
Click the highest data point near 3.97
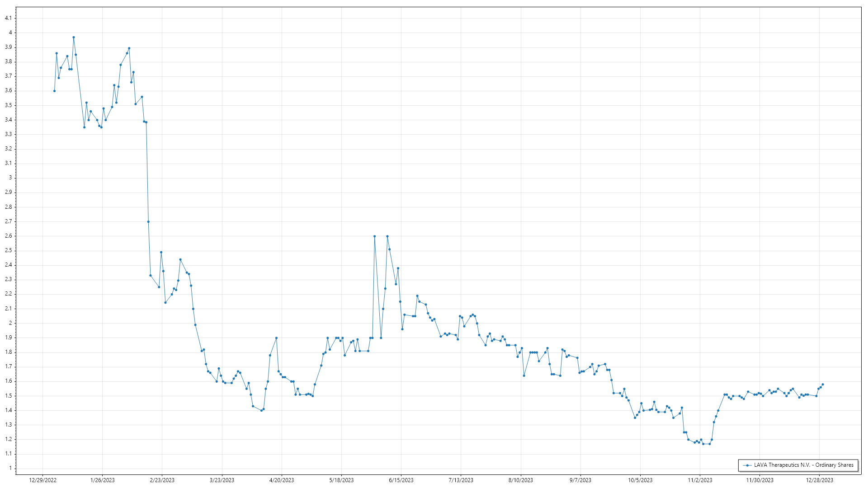[74, 38]
